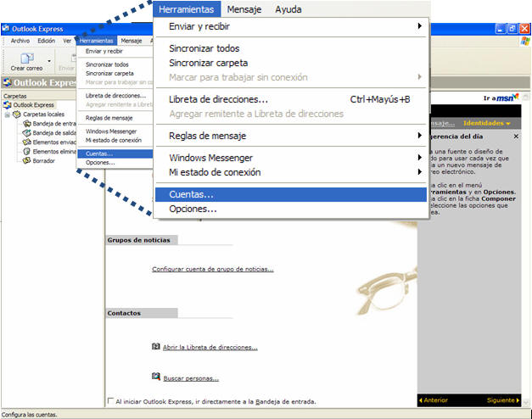Go to the Siguiente tip
This screenshot has width=532, height=419.
503,400
